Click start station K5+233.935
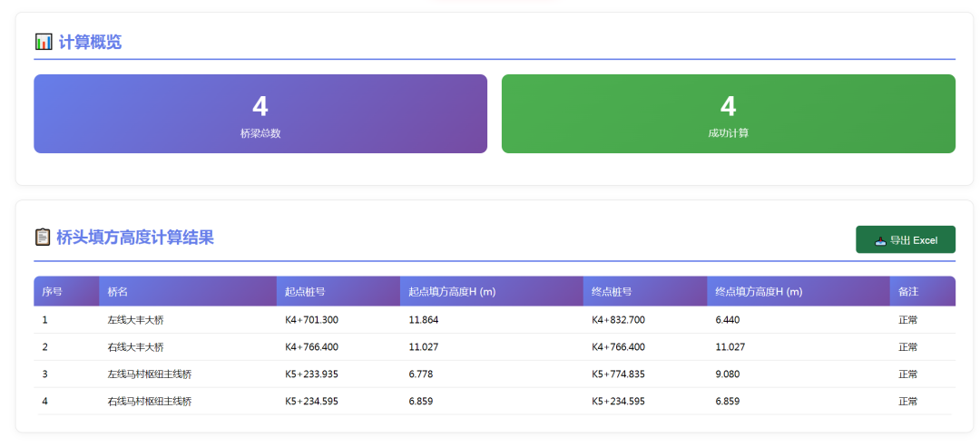 [x=311, y=374]
